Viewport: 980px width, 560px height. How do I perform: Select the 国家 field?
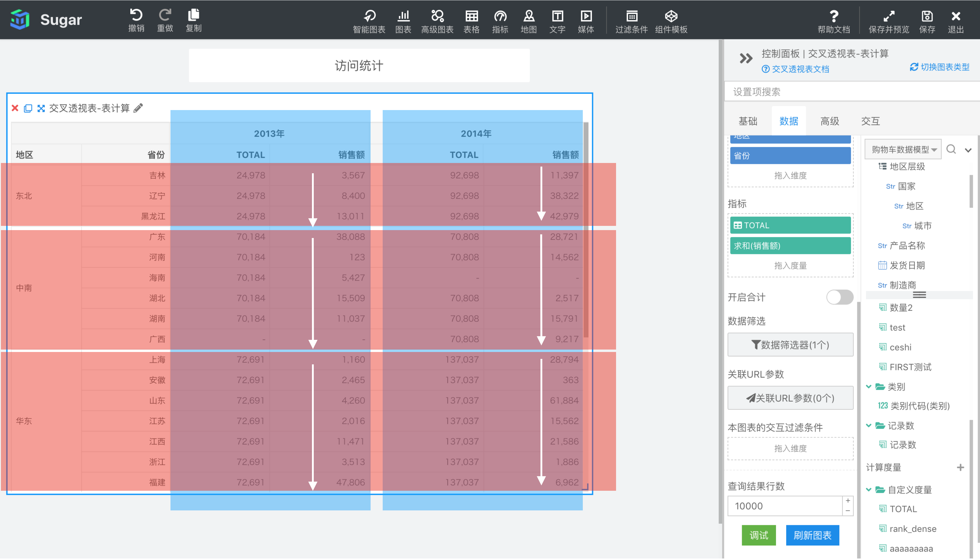tap(901, 186)
